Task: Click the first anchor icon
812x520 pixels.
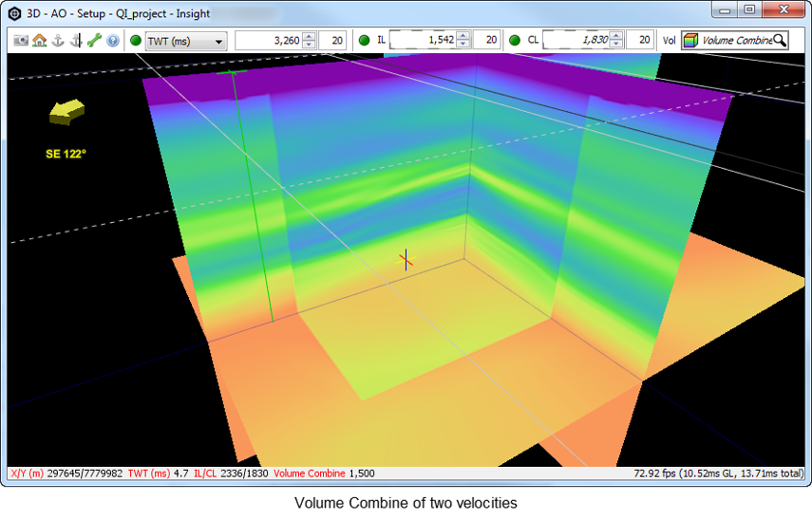Action: [x=58, y=41]
